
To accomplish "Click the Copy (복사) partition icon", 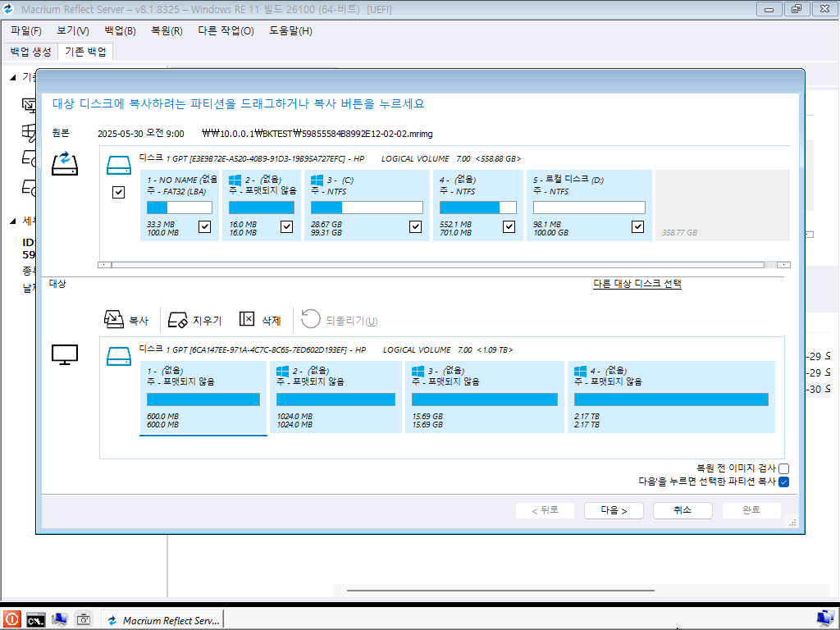I will pyautogui.click(x=113, y=319).
